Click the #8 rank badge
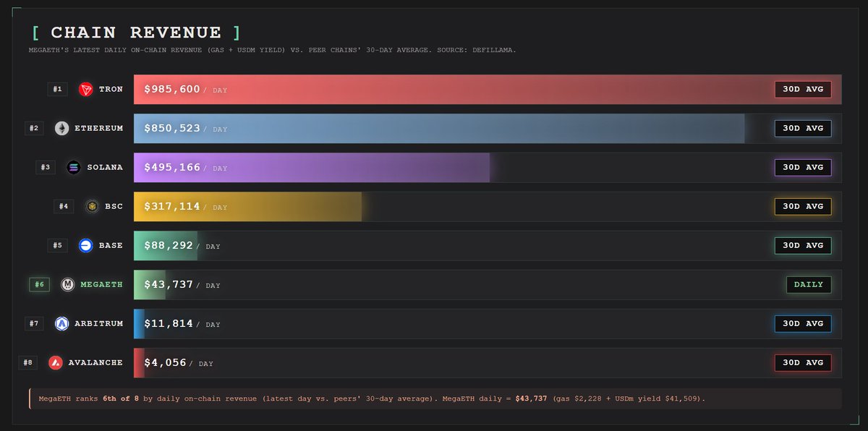 pyautogui.click(x=28, y=363)
